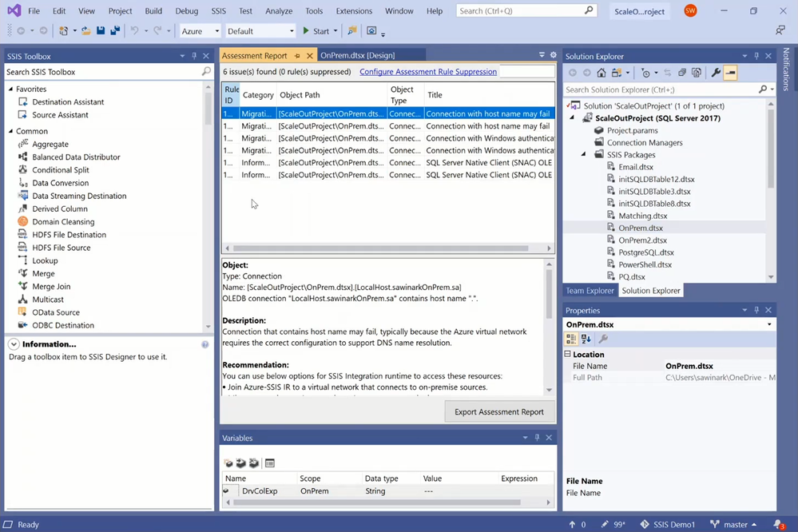Screen dimensions: 798x532
Task: Open Configure Assessment Rule Suppression link
Action: [428, 72]
